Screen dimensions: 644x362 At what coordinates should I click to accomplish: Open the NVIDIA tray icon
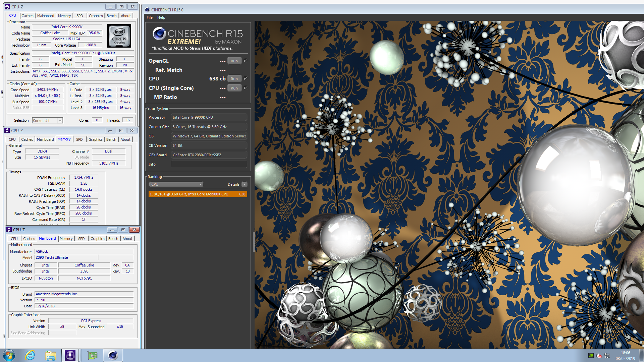pos(591,356)
